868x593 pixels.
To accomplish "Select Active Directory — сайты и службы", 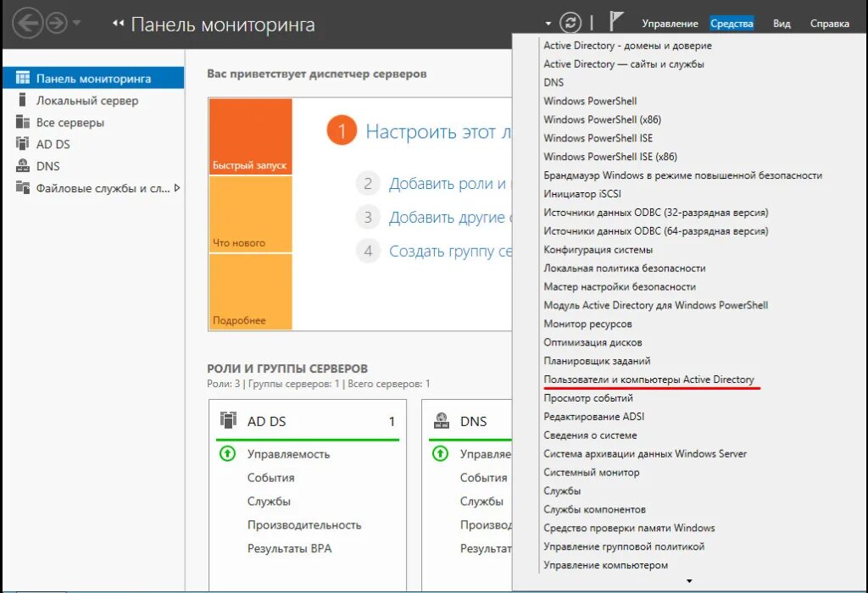I will [624, 64].
